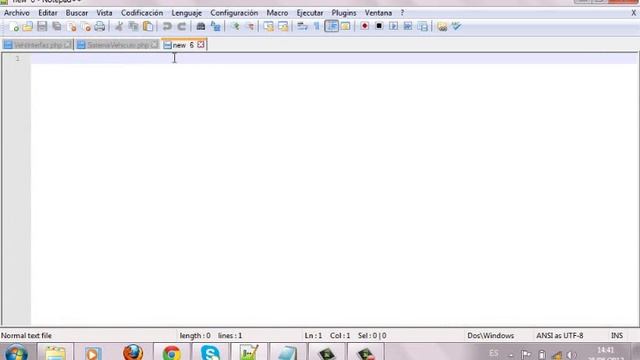Click line number 1 in the margin

coord(18,58)
